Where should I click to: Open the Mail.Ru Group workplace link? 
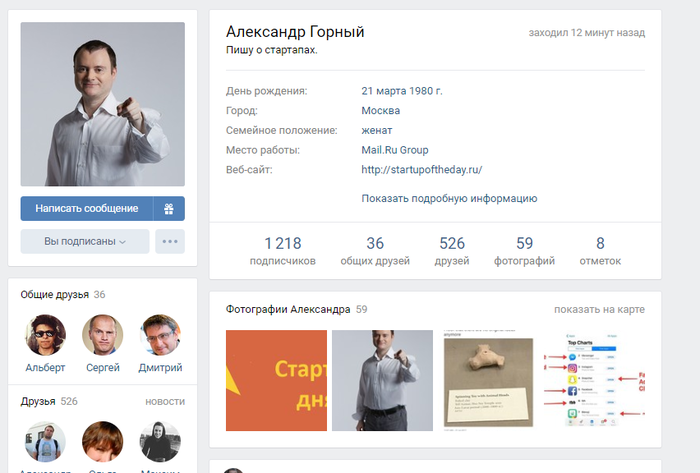[394, 150]
